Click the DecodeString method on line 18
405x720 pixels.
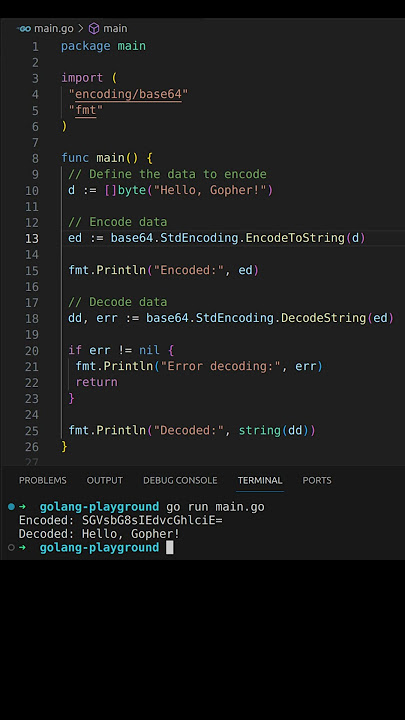point(324,318)
